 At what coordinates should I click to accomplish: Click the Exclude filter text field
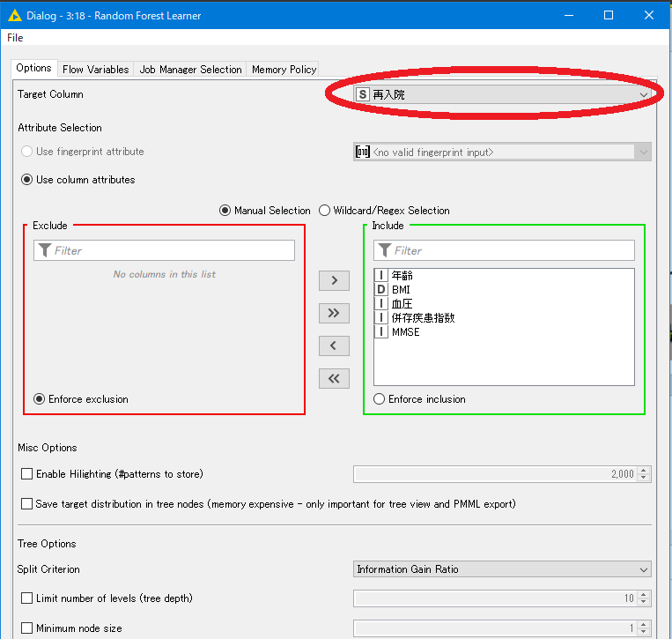172,251
